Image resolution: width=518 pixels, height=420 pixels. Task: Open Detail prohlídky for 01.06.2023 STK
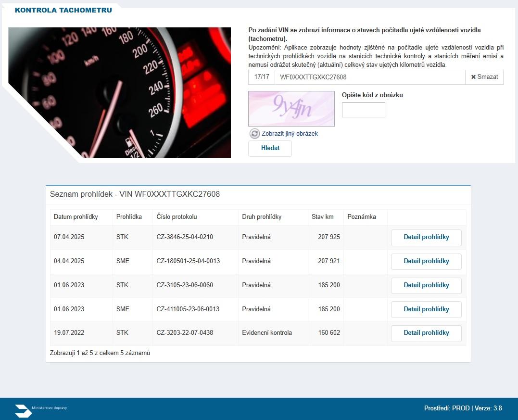[x=426, y=285]
